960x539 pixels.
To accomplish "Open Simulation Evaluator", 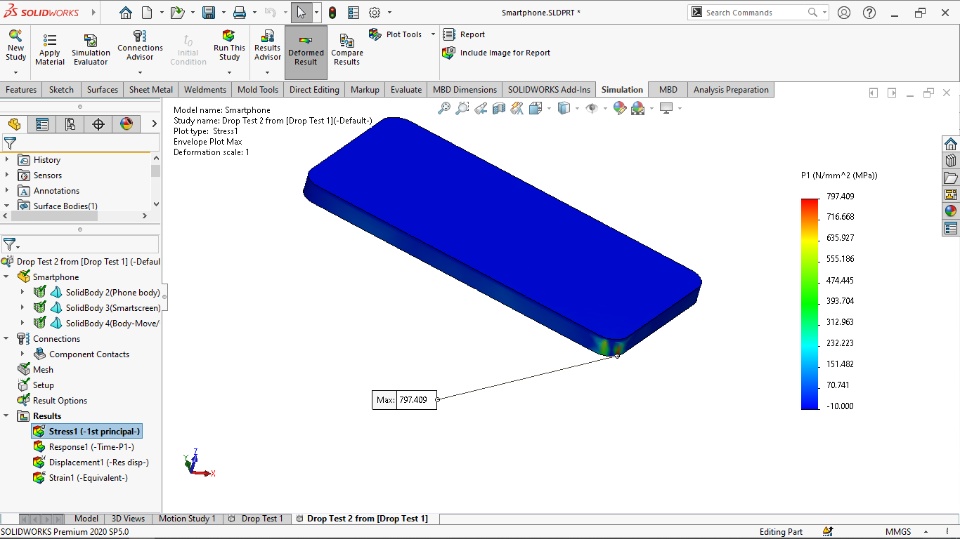I will [x=91, y=49].
